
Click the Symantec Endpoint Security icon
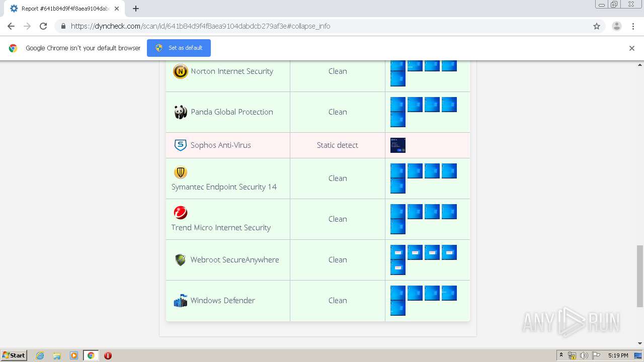pyautogui.click(x=181, y=172)
